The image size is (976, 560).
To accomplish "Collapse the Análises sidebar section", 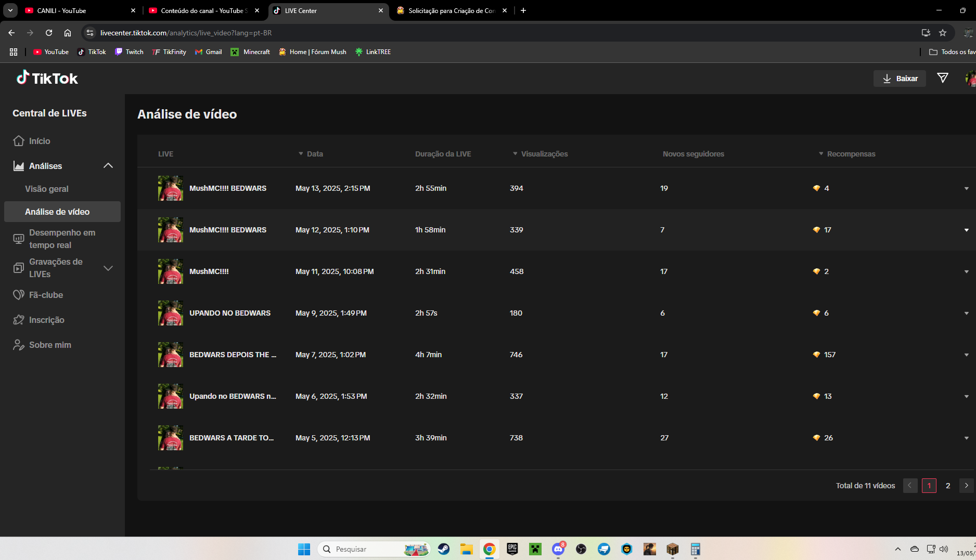I will click(x=108, y=166).
